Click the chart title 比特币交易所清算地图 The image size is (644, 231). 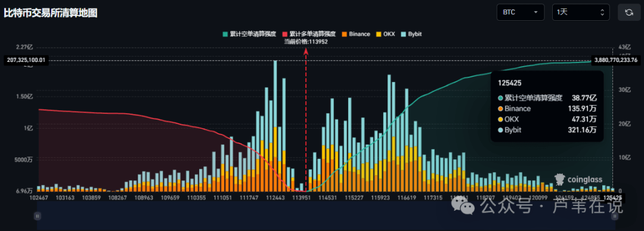pyautogui.click(x=51, y=13)
